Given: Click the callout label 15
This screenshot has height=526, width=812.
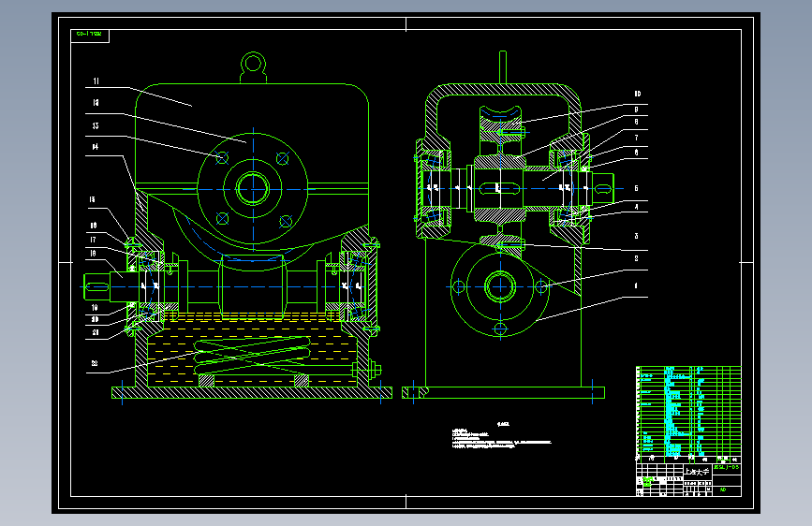Looking at the screenshot, I should pos(92,200).
